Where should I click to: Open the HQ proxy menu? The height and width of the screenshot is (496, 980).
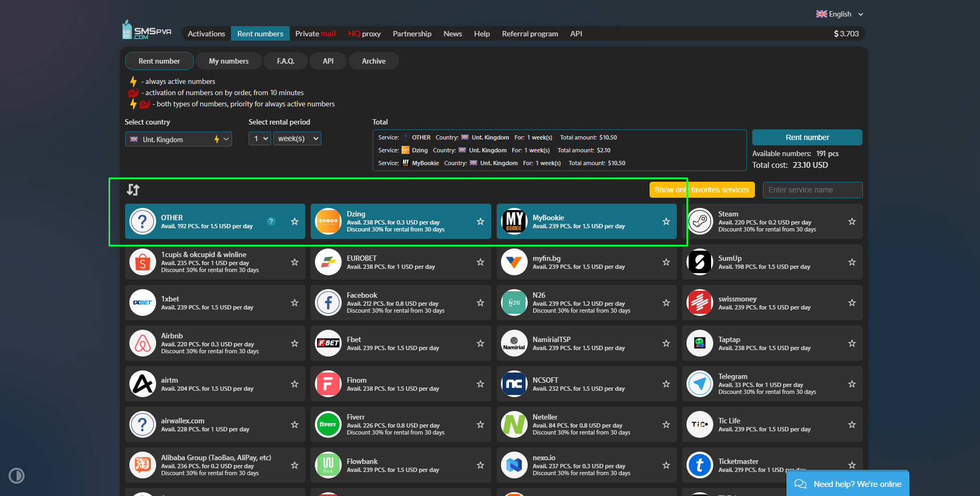(x=364, y=34)
